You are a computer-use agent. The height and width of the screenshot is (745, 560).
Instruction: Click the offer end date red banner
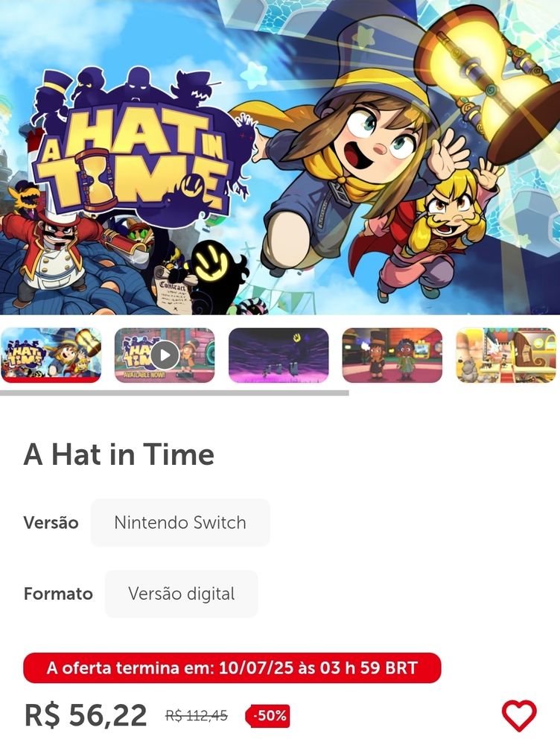pos(232,668)
